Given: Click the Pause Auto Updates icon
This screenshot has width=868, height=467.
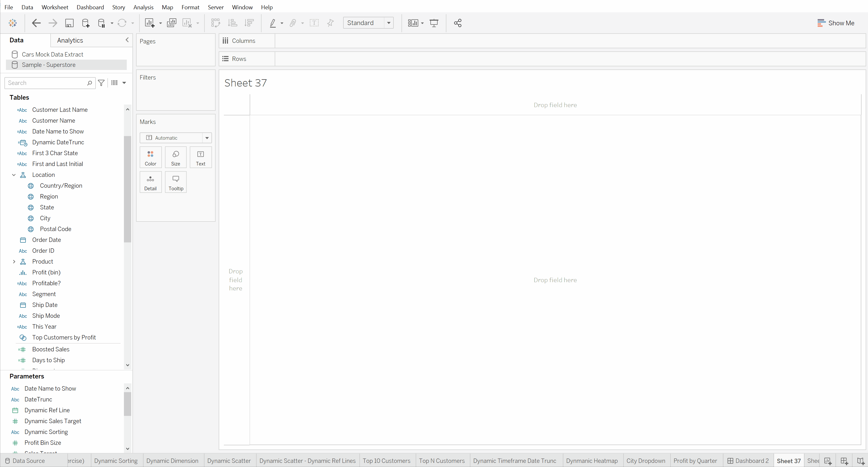Looking at the screenshot, I should click(x=101, y=23).
